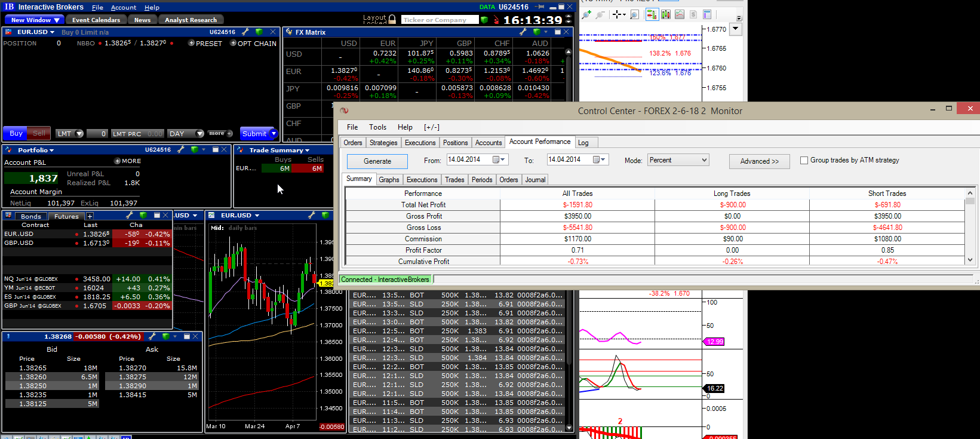Click the green cube icon in the market depth panel
This screenshot has height=439, width=980.
coord(165,336)
